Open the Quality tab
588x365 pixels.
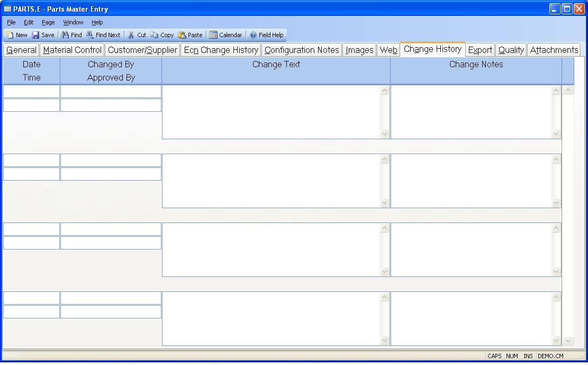coord(511,50)
